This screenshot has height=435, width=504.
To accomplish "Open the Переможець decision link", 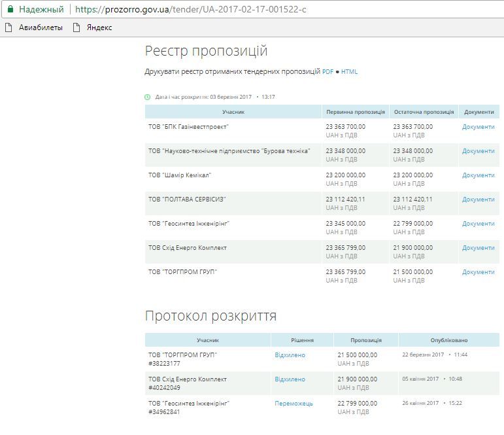I will pos(294,403).
